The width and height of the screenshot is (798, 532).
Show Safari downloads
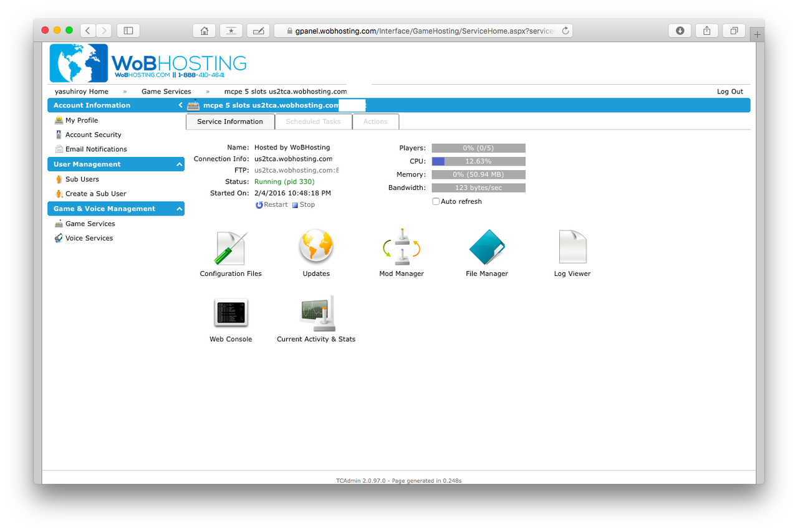tap(680, 31)
